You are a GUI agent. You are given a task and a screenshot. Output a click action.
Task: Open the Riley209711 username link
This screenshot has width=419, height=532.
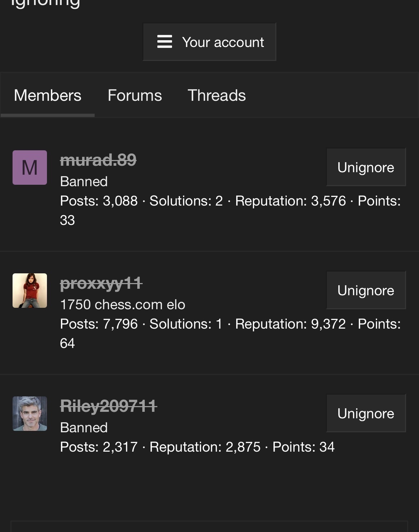tap(109, 406)
